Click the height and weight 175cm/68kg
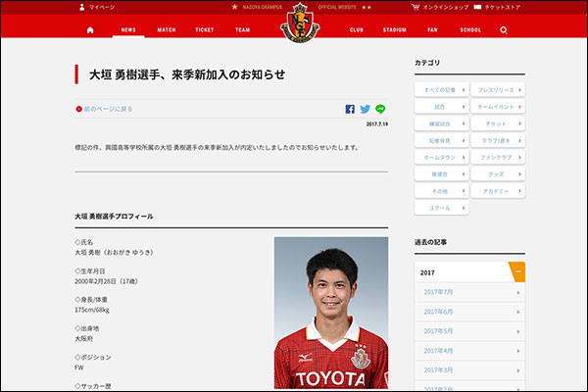588x392 pixels. [x=92, y=310]
